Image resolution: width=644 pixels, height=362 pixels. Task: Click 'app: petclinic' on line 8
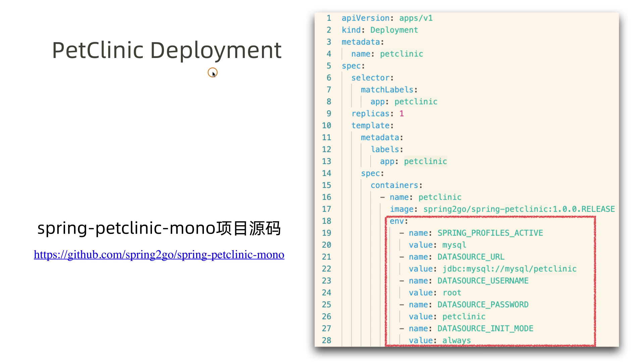pos(404,102)
